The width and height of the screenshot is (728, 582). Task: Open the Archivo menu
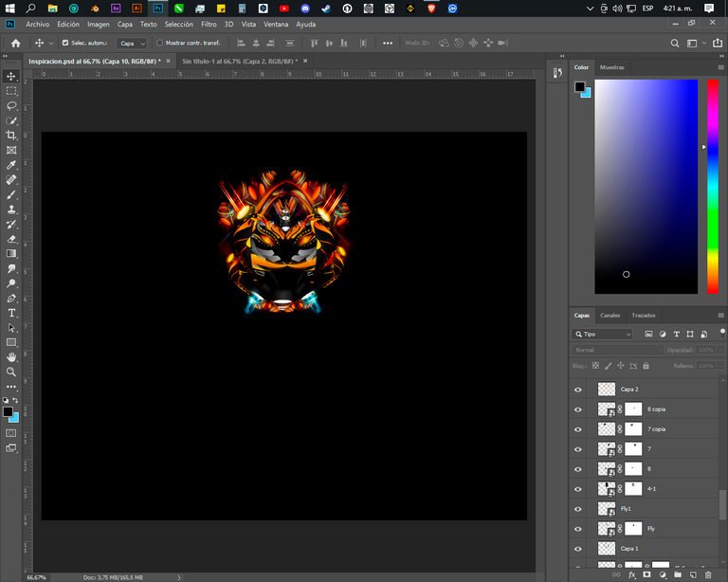pyautogui.click(x=37, y=24)
